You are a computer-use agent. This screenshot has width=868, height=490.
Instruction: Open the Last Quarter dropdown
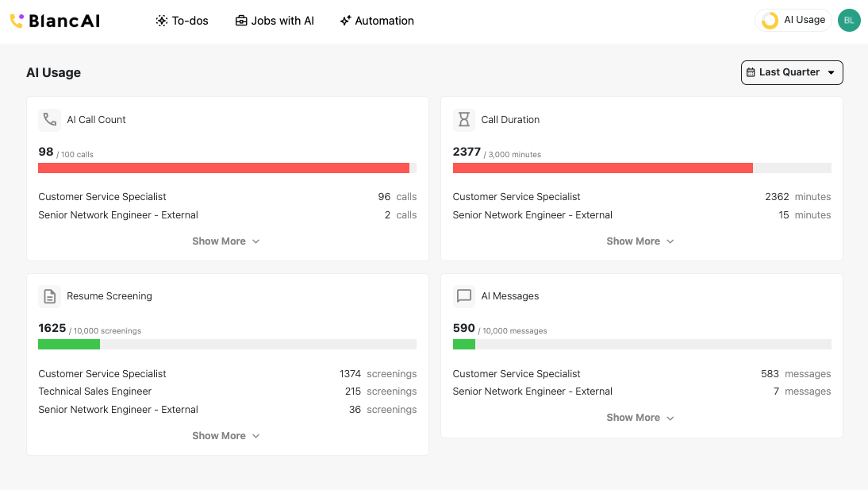tap(792, 72)
